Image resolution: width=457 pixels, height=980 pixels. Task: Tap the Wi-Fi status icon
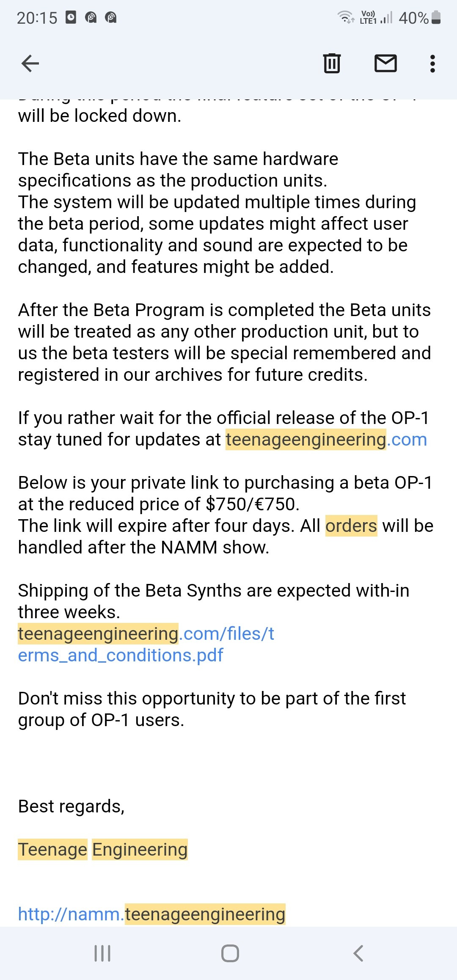345,17
